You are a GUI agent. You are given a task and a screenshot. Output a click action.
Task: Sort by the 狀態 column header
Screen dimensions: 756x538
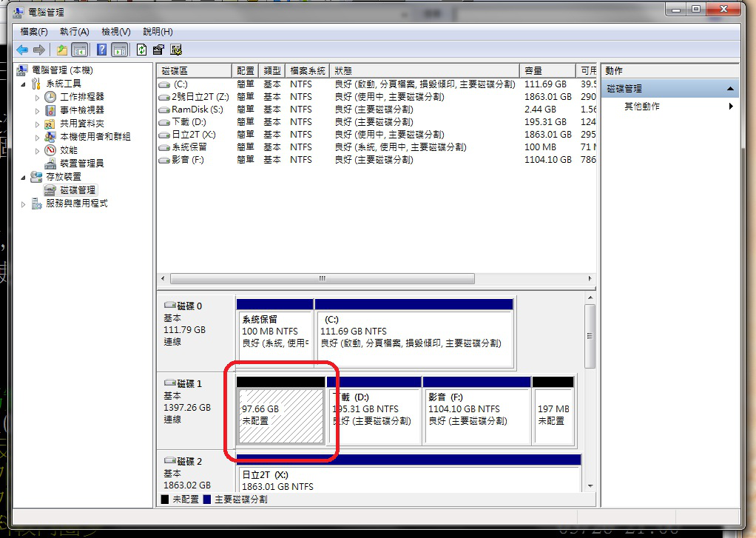coord(425,71)
